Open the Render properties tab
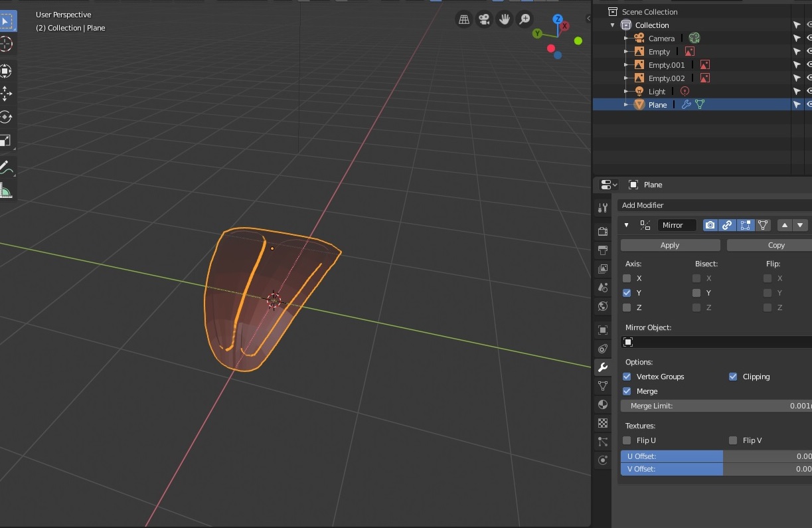This screenshot has height=528, width=812. (603, 232)
